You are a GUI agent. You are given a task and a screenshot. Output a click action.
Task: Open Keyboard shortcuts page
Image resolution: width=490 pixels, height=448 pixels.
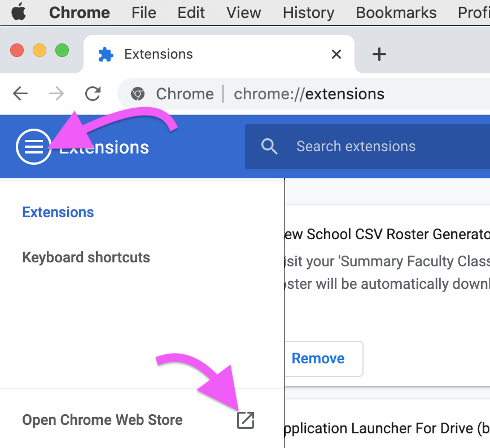pos(86,257)
